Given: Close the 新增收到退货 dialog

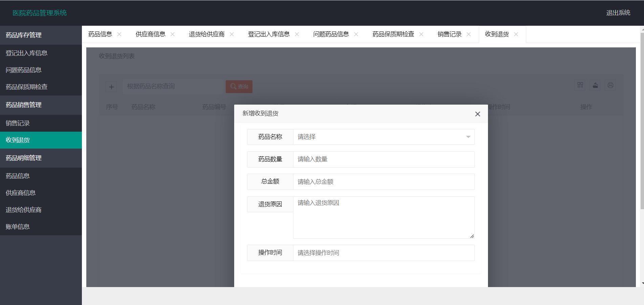Looking at the screenshot, I should 478,114.
